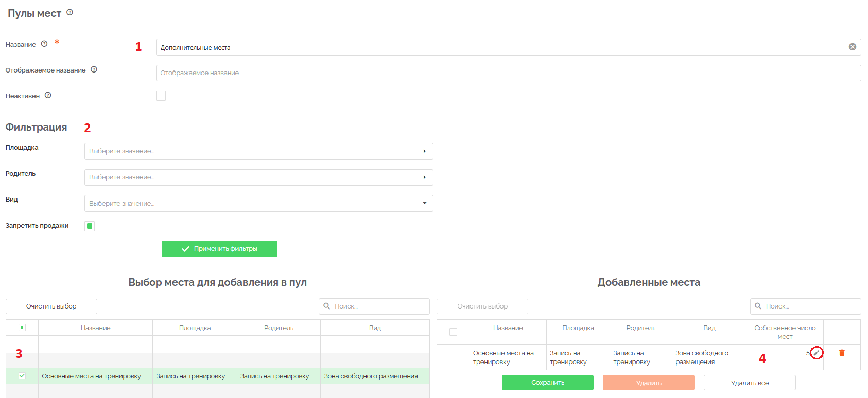Open the Родитель dropdown
Screen dimensions: 868x398
pyautogui.click(x=258, y=177)
